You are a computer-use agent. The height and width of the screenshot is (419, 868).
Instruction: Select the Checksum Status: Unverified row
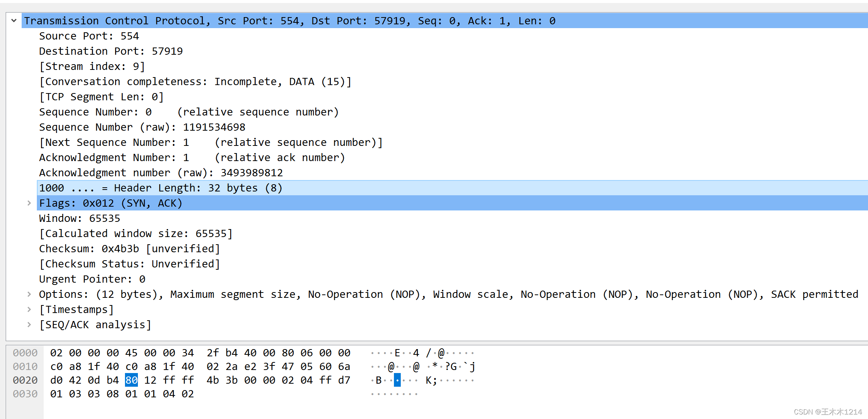pyautogui.click(x=129, y=264)
